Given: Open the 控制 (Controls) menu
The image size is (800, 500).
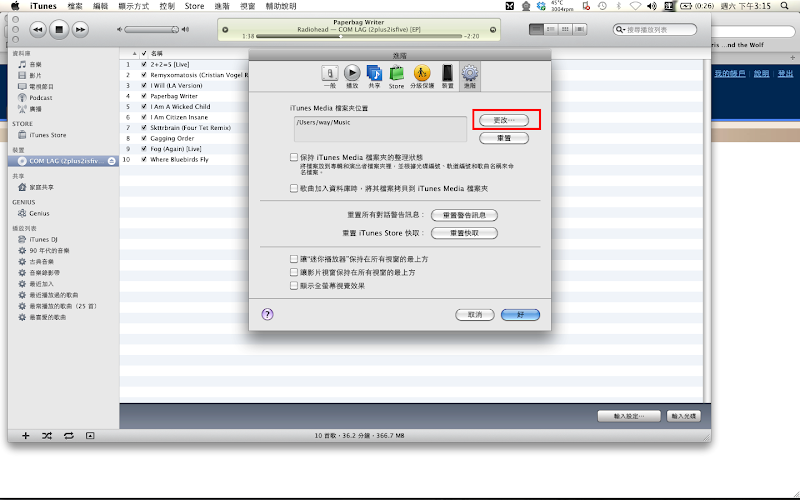Looking at the screenshot, I should point(167,6).
